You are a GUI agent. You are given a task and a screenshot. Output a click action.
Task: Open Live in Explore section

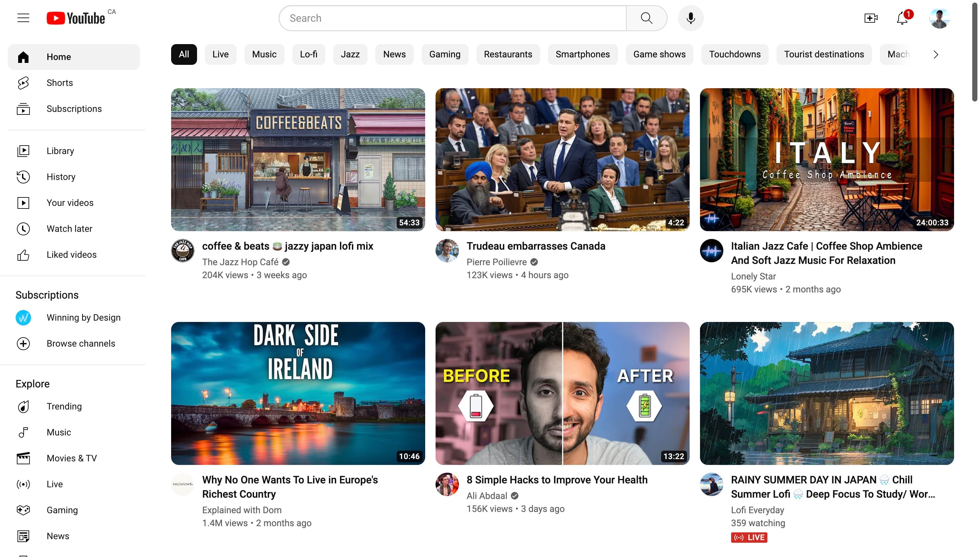click(x=74, y=484)
